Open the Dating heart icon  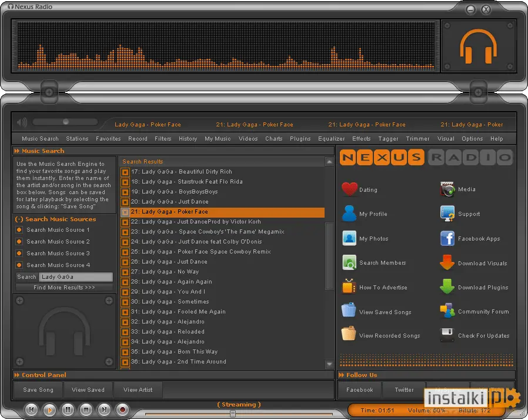click(x=349, y=189)
